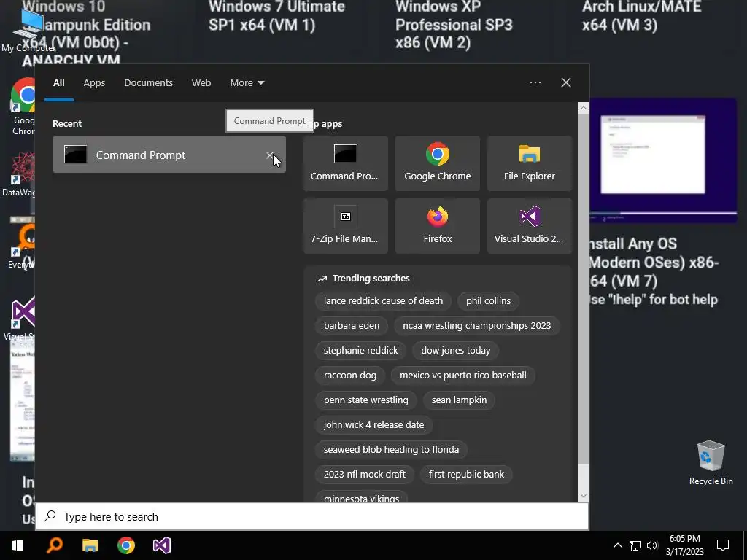Open the Visual Studio tile in top apps
Viewport: 747px width, 560px height.
click(x=530, y=226)
